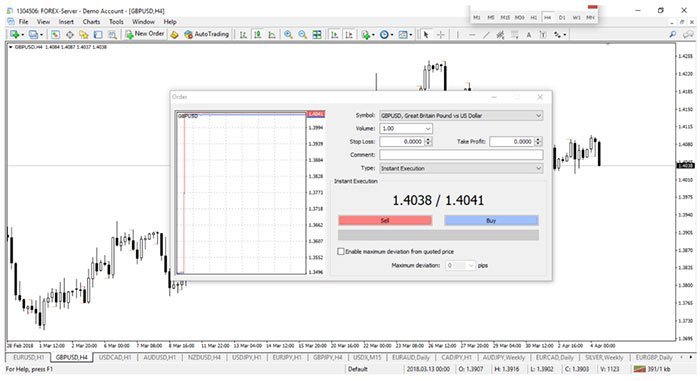Viewport: 700px width, 381px height.
Task: Open the File menu
Action: 23,21
